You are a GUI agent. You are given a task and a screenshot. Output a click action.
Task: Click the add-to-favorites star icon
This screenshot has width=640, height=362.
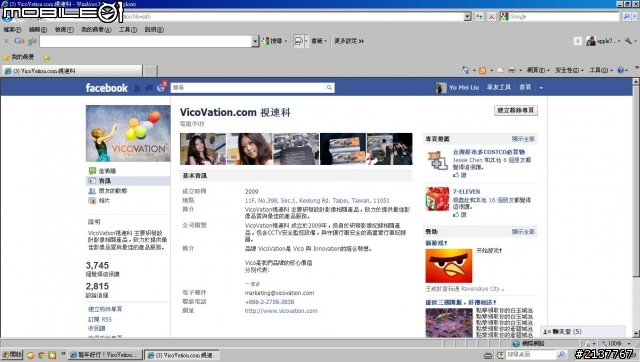pos(47,58)
